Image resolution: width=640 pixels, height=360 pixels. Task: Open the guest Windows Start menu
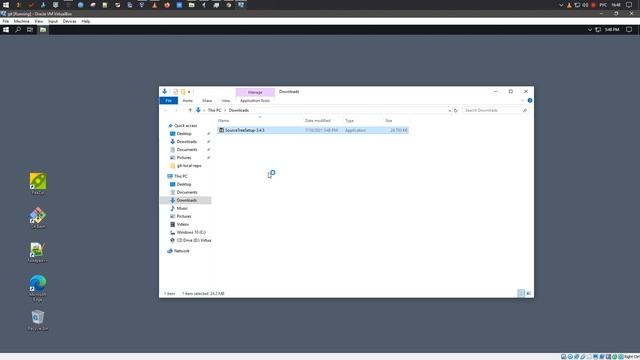(6, 30)
